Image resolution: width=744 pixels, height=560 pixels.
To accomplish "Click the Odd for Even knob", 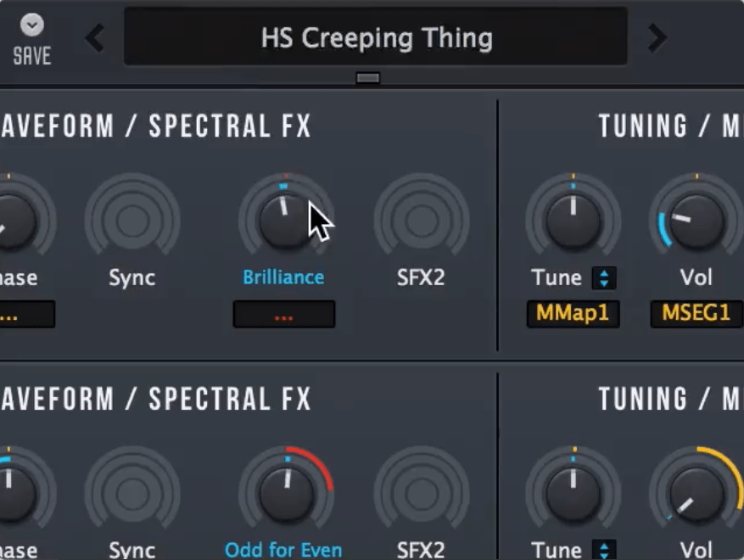I will pos(286,494).
